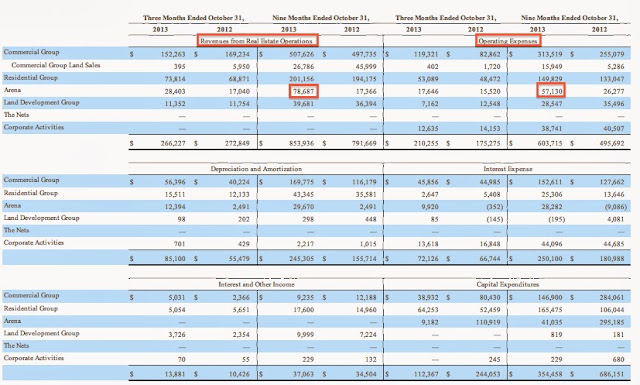Select the 'Capital Expenditures' section heading
Viewport: 640px width, 385px height.
[x=508, y=284]
